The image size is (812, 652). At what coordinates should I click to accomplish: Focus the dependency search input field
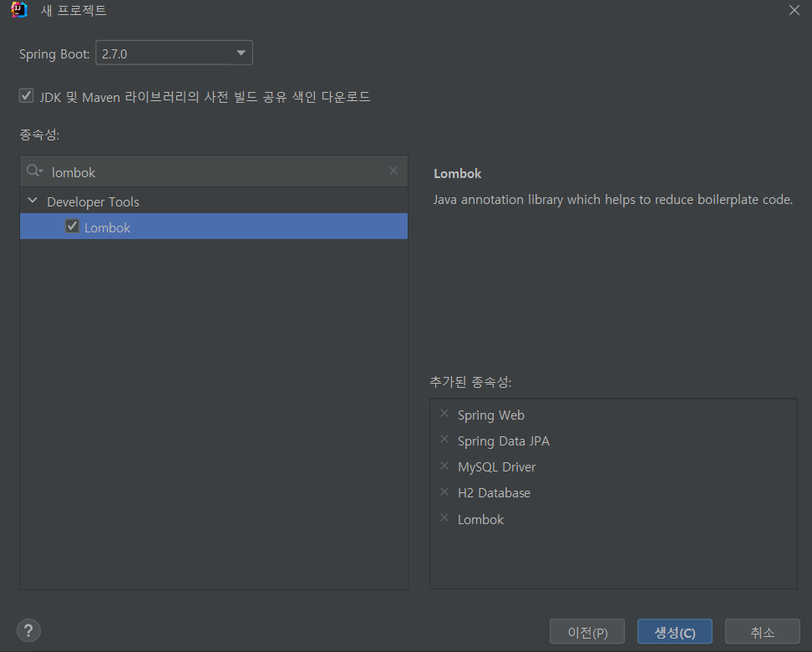[x=214, y=171]
